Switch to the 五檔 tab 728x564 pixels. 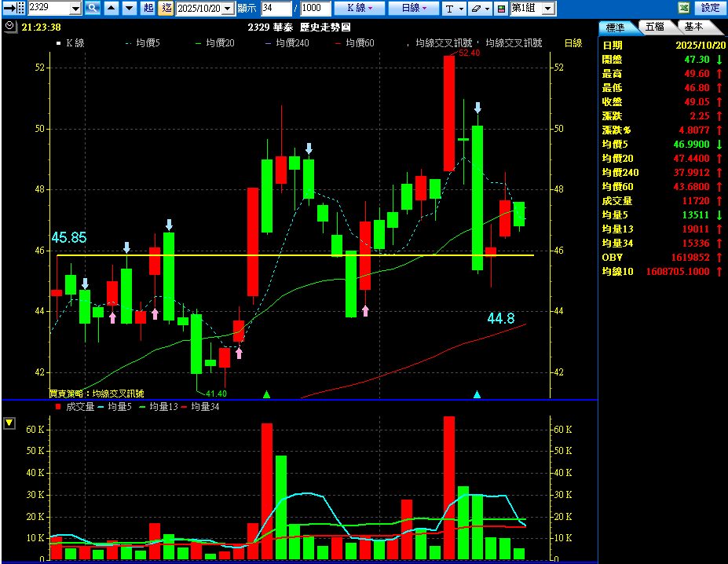(x=655, y=27)
